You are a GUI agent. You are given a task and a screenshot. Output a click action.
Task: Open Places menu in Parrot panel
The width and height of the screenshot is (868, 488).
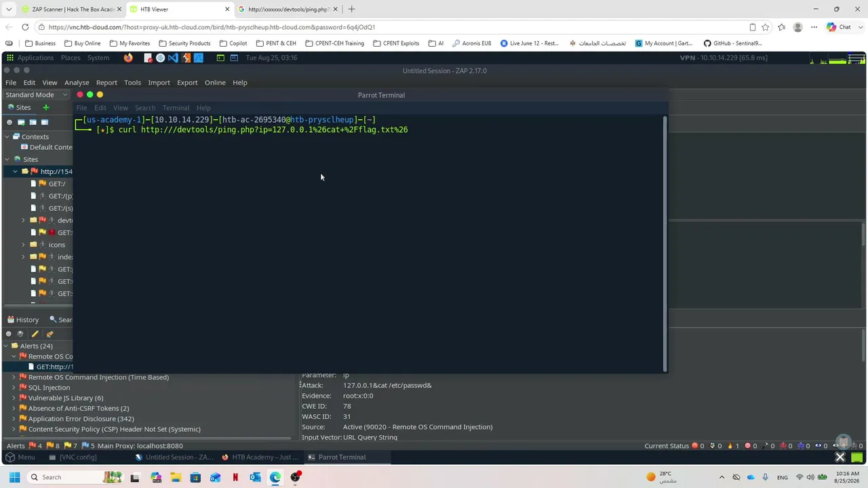(71, 58)
